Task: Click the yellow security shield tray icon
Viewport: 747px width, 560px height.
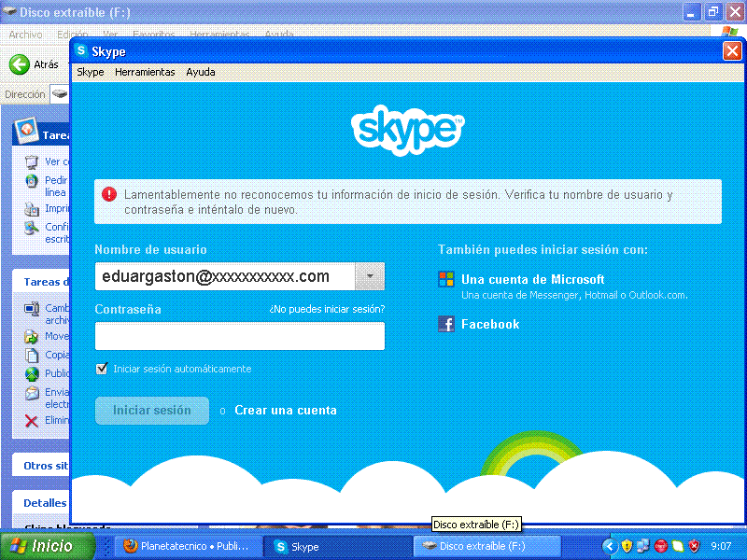Action: (627, 546)
